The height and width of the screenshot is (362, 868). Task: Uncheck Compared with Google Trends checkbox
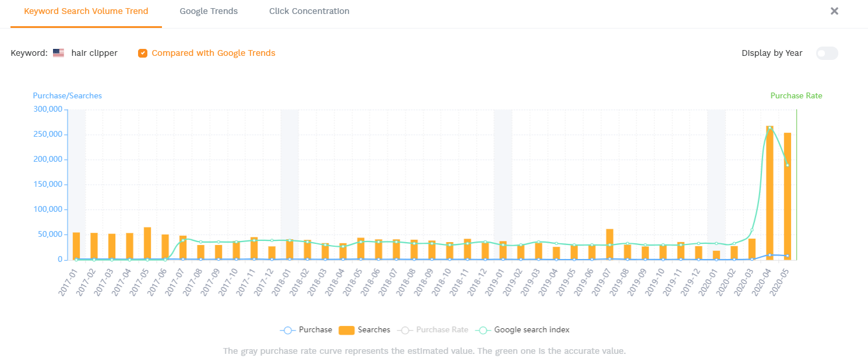pyautogui.click(x=143, y=53)
